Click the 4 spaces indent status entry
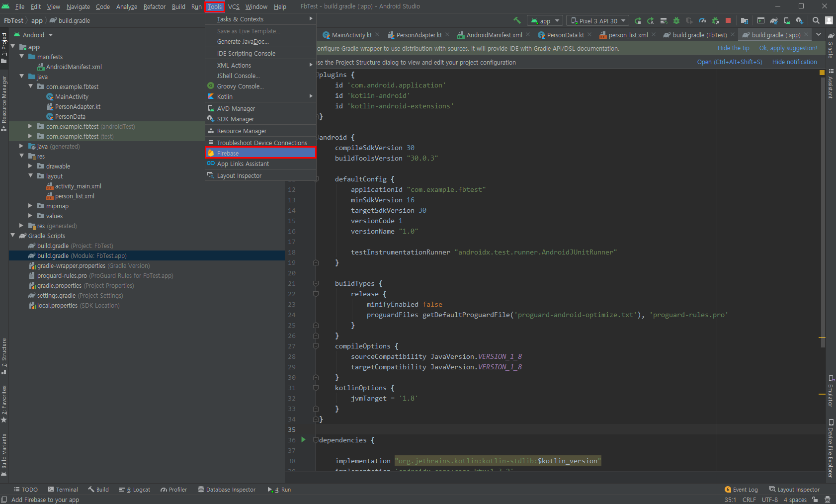 (x=795, y=500)
